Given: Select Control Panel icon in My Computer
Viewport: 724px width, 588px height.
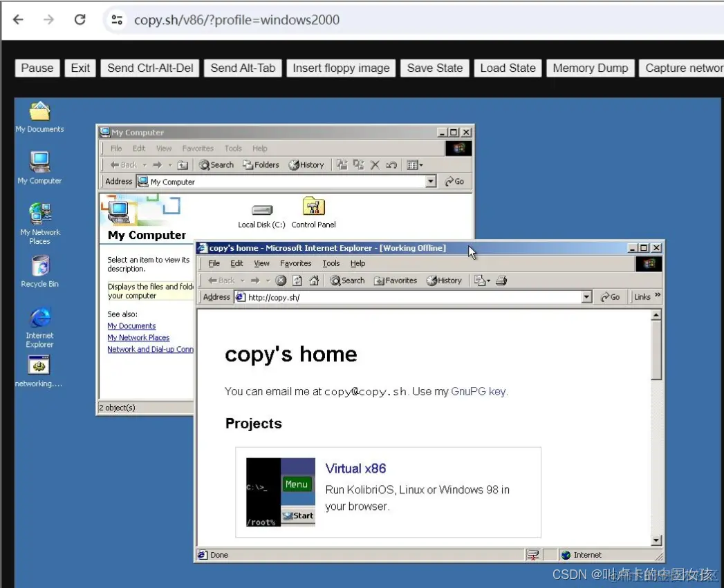Looking at the screenshot, I should pos(313,212).
